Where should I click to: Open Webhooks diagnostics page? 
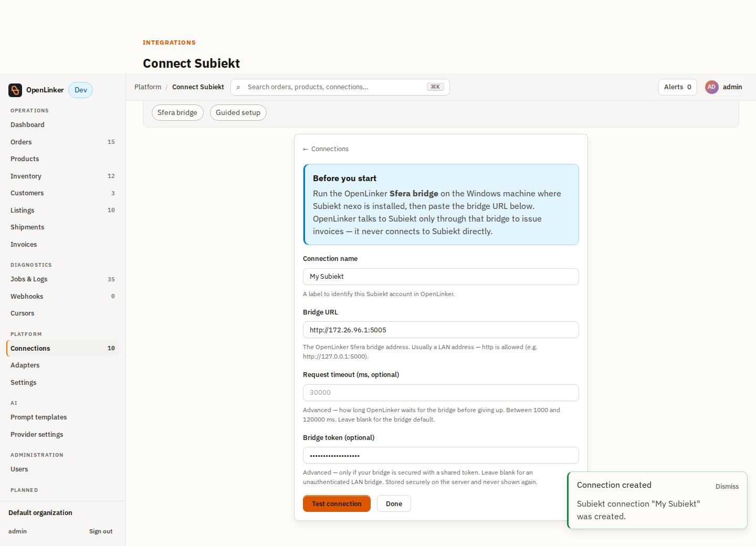(63, 297)
